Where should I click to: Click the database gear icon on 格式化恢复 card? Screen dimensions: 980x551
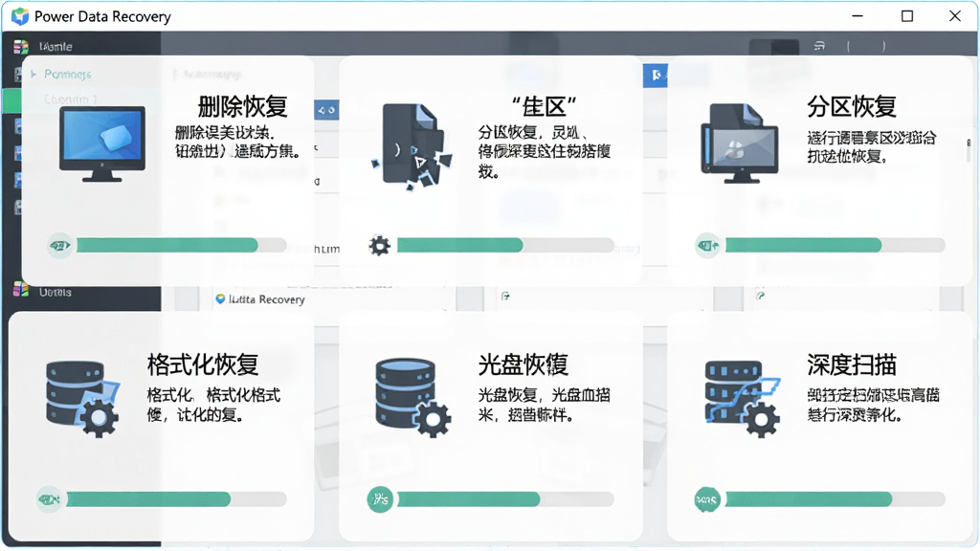tap(82, 399)
